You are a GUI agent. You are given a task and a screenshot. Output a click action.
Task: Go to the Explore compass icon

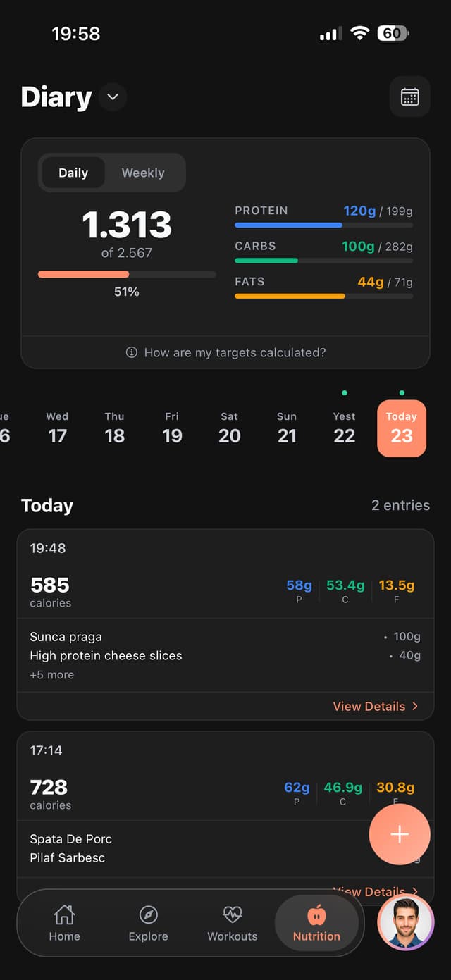(x=148, y=914)
